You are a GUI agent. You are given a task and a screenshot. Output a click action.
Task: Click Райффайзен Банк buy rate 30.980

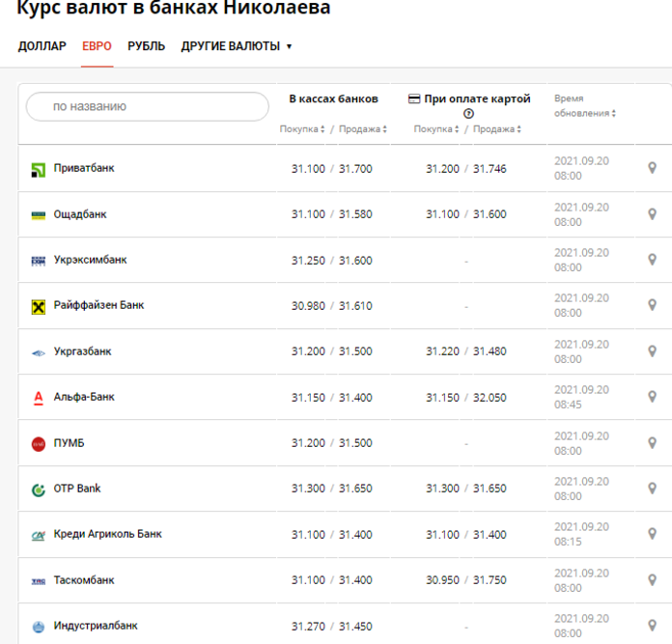coord(308,306)
